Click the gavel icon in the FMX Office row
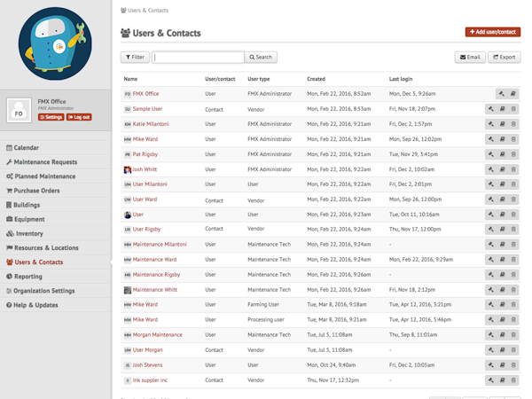532x399 pixels. (x=502, y=94)
